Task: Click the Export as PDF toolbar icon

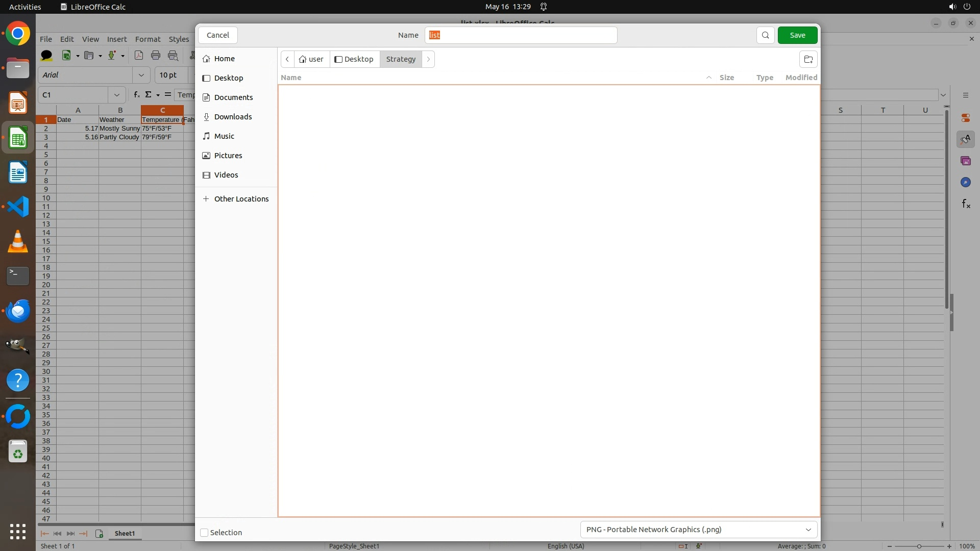Action: pyautogui.click(x=138, y=56)
